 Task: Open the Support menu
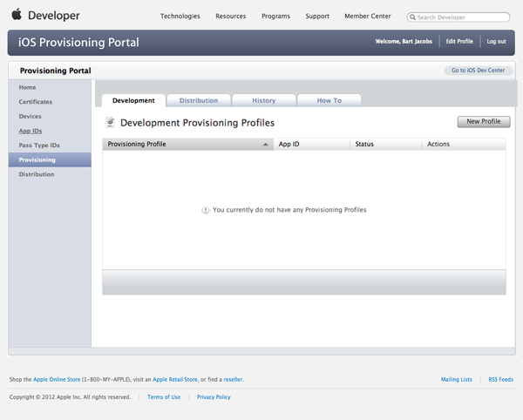317,16
